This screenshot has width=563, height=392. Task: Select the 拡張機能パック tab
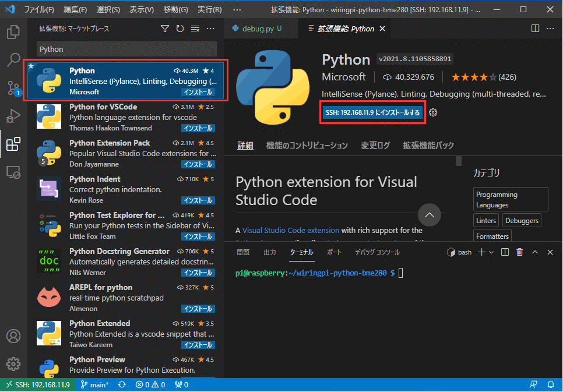[x=428, y=146]
